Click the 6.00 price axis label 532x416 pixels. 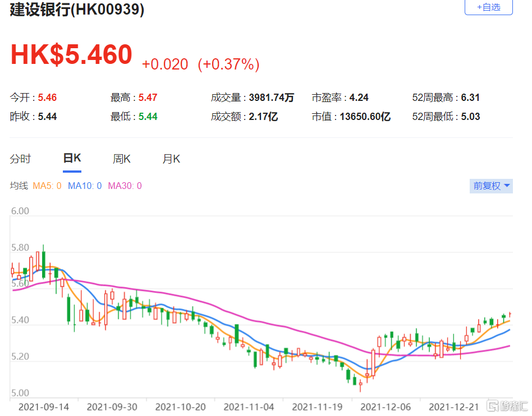(20, 211)
